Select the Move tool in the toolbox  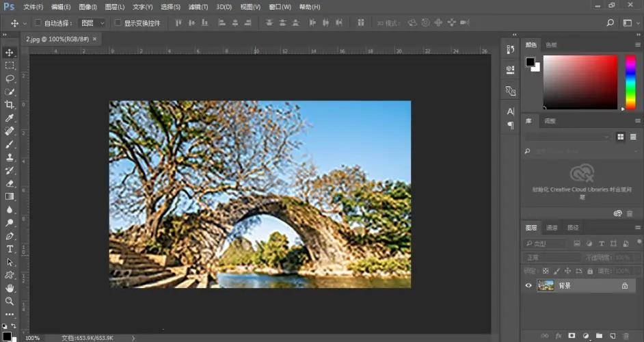(x=10, y=53)
